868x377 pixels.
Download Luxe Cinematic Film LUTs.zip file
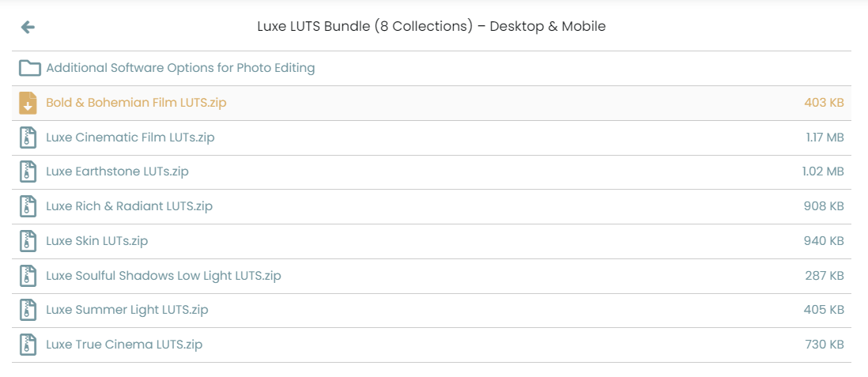click(x=431, y=138)
